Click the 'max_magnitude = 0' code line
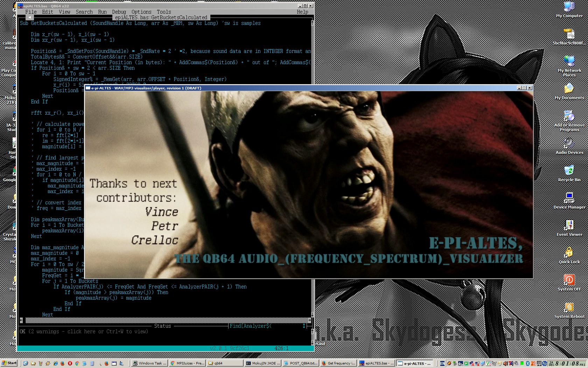 tap(55, 253)
